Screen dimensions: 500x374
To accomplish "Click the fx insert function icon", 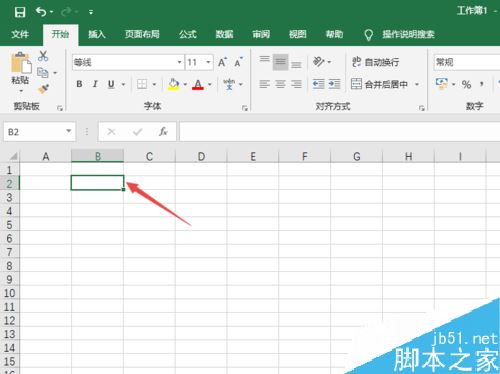I will click(163, 132).
